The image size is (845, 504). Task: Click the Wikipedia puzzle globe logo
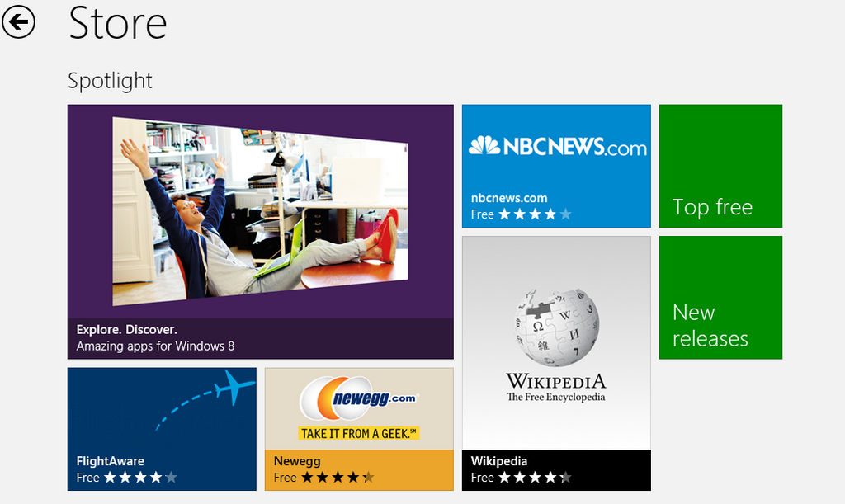(555, 327)
